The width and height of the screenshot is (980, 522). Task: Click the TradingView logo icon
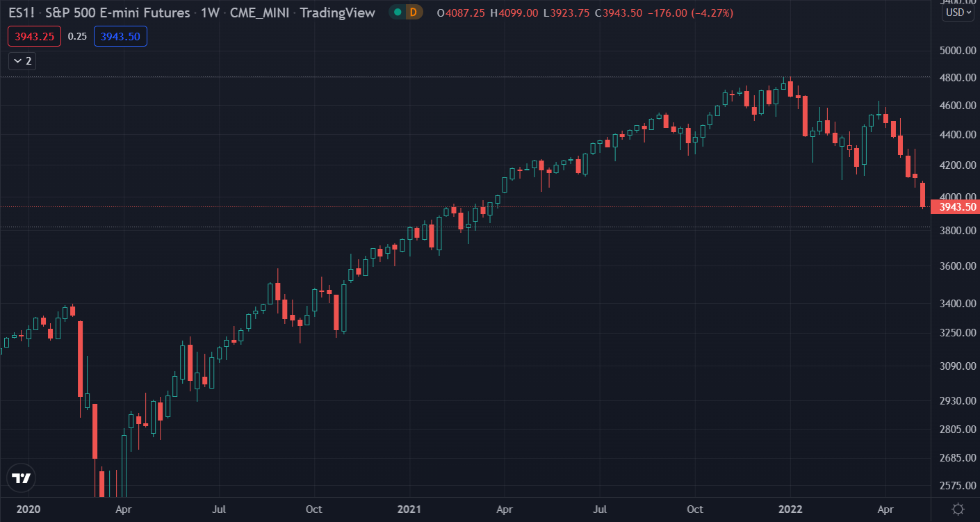[x=22, y=478]
